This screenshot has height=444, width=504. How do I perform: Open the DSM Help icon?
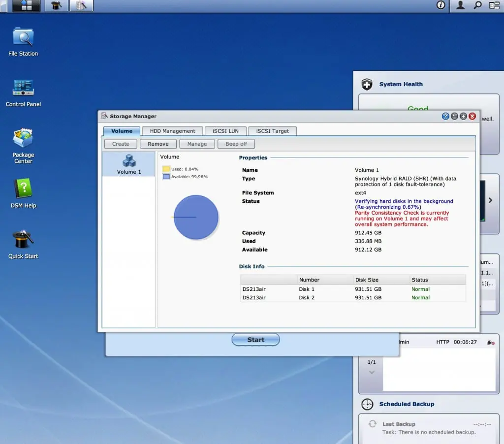point(23,190)
